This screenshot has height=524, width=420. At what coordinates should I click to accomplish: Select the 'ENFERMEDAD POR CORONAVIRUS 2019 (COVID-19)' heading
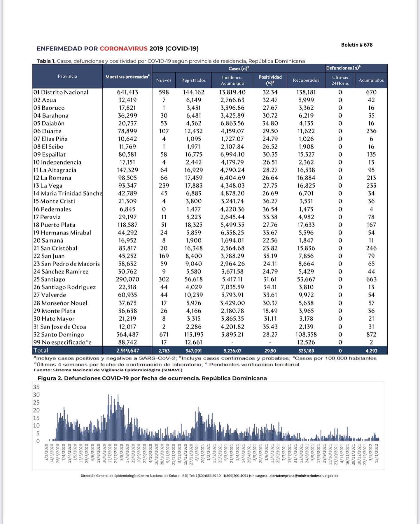pyautogui.click(x=118, y=48)
